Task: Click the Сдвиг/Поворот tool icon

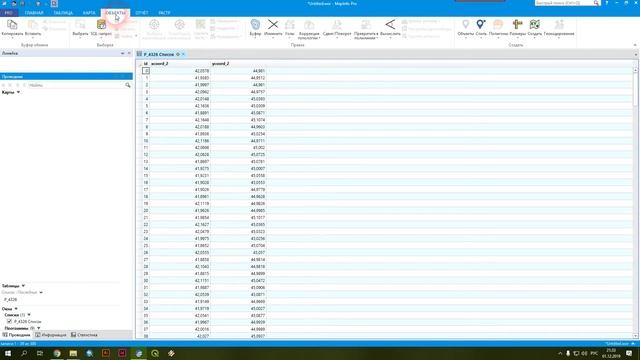Action: click(337, 24)
